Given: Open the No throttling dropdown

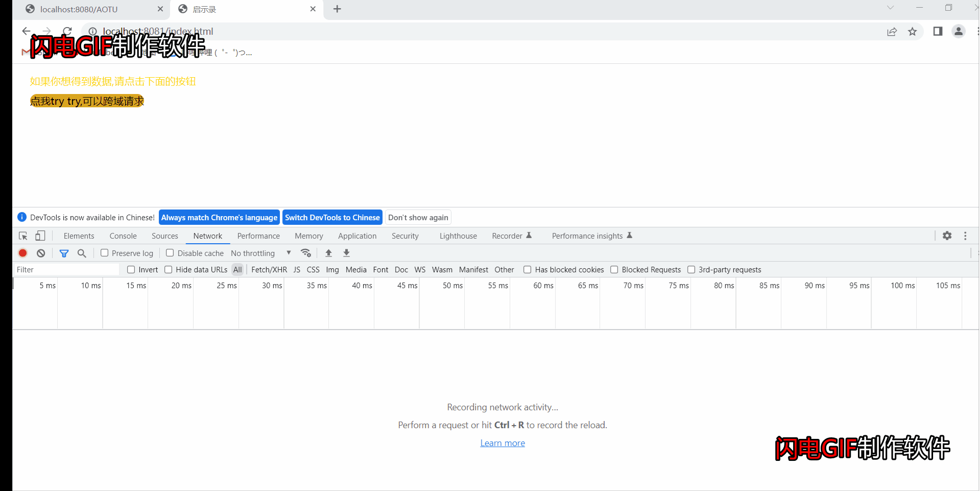Looking at the screenshot, I should 260,253.
